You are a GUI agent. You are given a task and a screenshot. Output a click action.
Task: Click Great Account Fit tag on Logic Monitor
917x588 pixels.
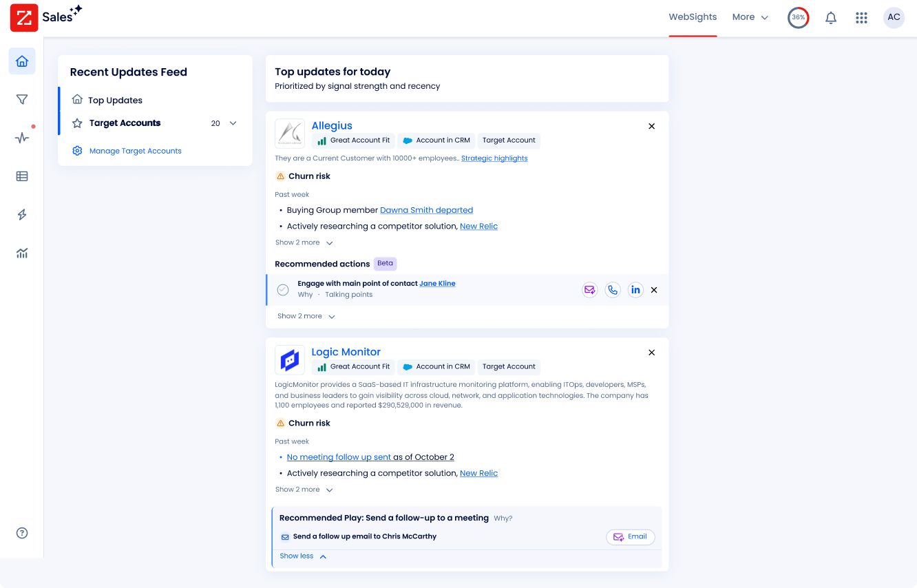pyautogui.click(x=353, y=367)
